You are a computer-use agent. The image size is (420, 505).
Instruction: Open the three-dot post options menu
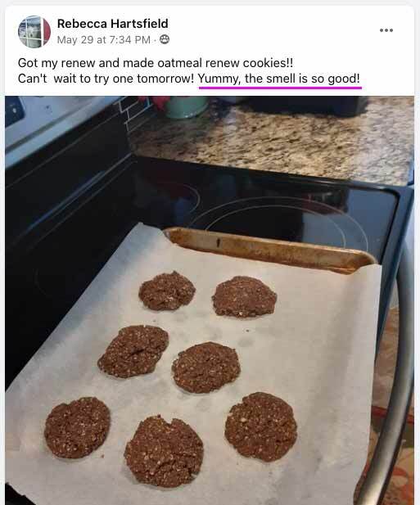(386, 30)
